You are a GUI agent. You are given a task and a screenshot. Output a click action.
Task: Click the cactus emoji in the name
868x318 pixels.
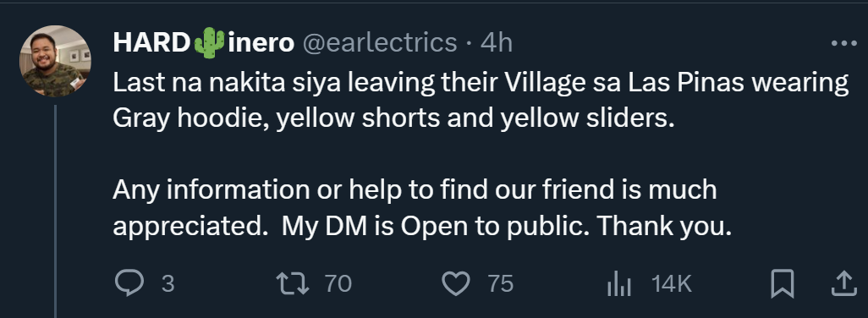tap(209, 42)
